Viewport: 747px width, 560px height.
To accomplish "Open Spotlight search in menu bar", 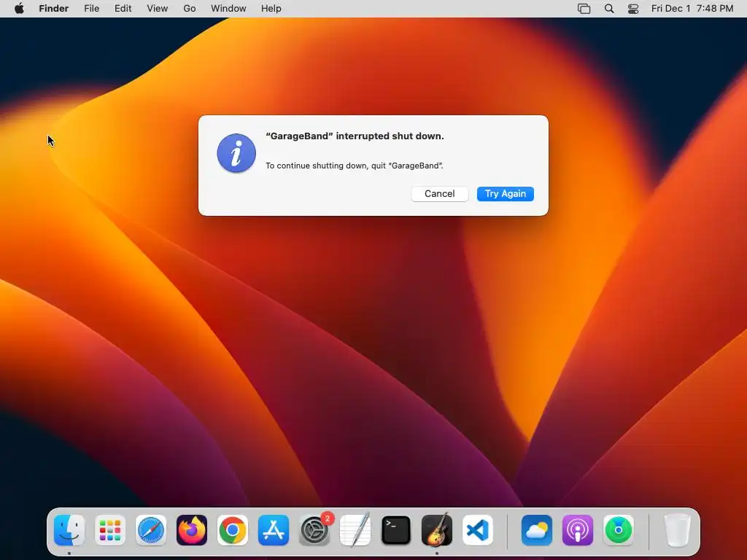I will tap(609, 9).
